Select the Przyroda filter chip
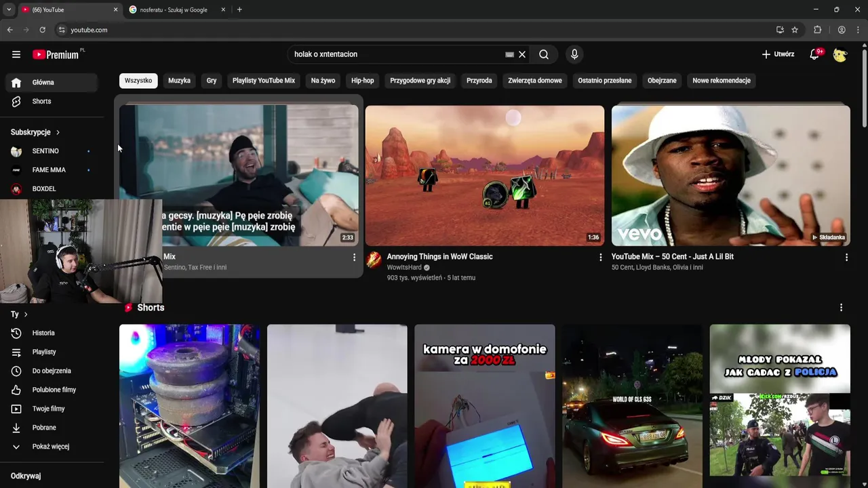The height and width of the screenshot is (488, 868). click(x=479, y=81)
